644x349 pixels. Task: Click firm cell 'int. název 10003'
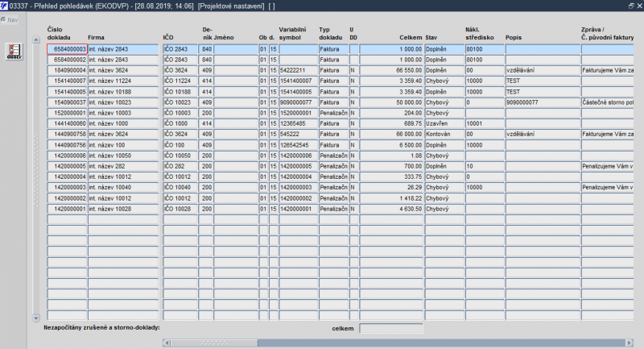[x=123, y=113]
